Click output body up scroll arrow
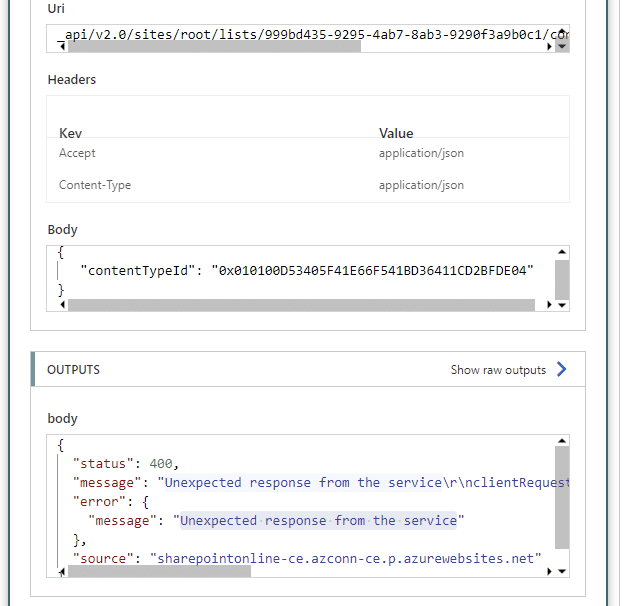The image size is (643, 606). [562, 441]
